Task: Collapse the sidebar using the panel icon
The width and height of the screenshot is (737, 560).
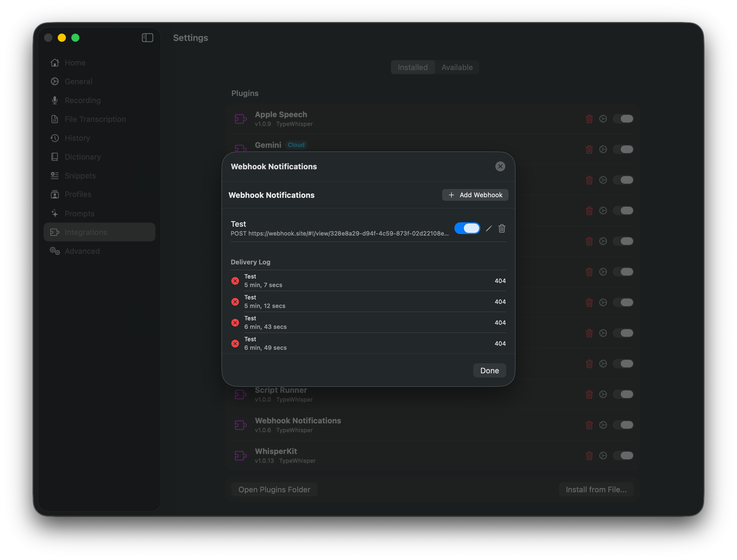Action: point(147,38)
